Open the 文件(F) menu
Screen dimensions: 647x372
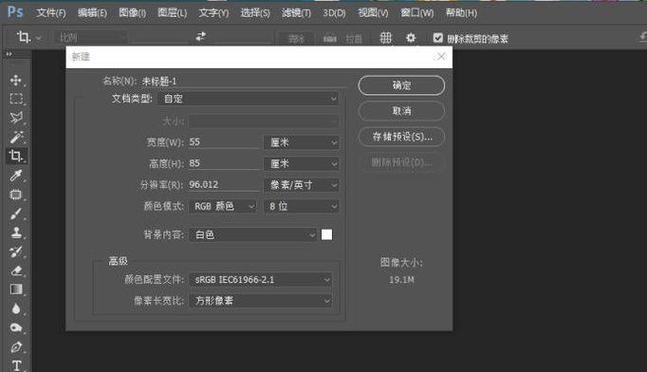click(51, 13)
